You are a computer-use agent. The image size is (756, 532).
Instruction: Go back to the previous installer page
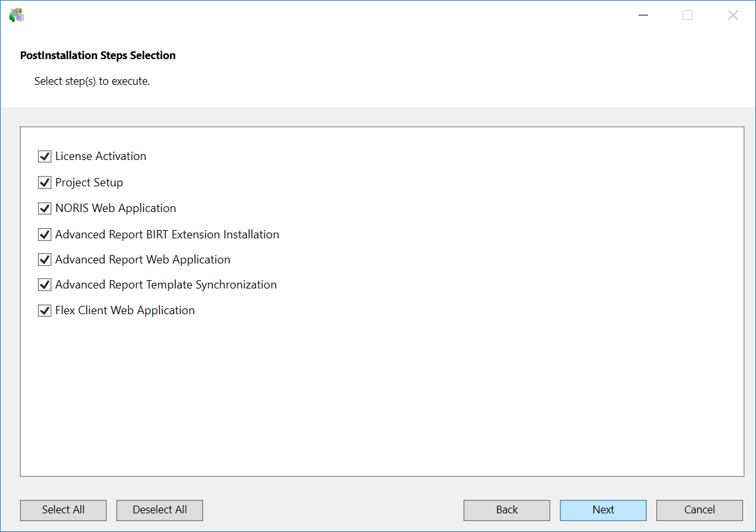pos(507,510)
